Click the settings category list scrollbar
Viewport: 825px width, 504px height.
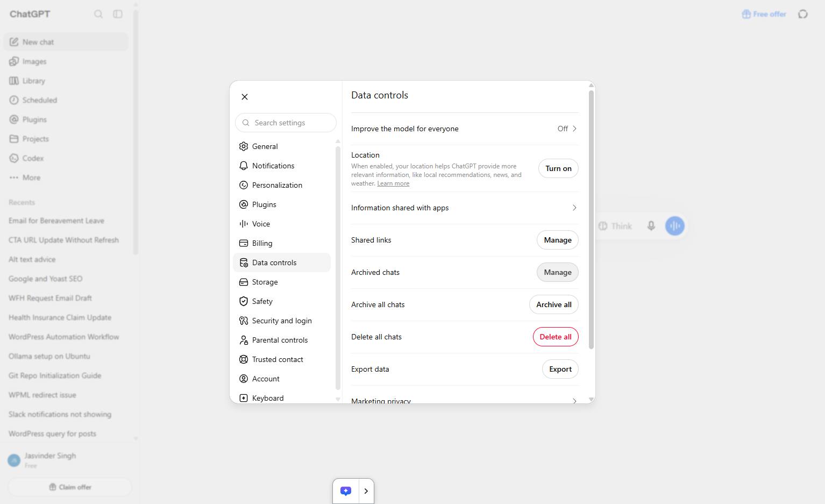coord(338,268)
